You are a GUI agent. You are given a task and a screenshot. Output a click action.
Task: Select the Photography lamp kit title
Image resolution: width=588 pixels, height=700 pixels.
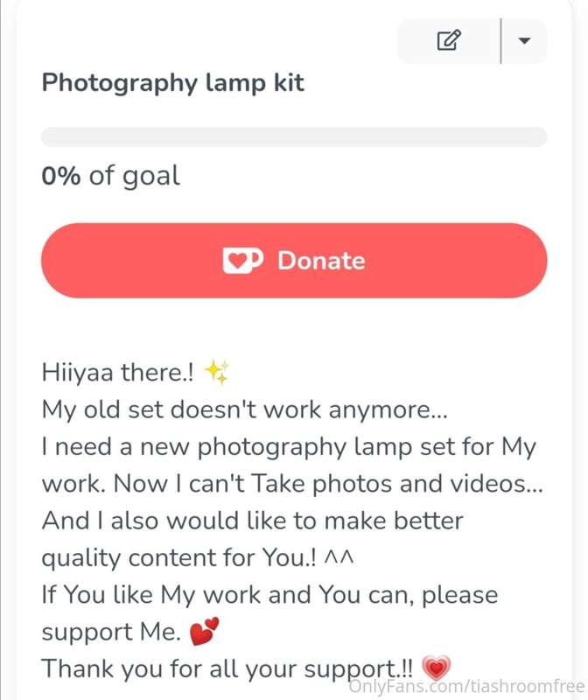pyautogui.click(x=172, y=83)
